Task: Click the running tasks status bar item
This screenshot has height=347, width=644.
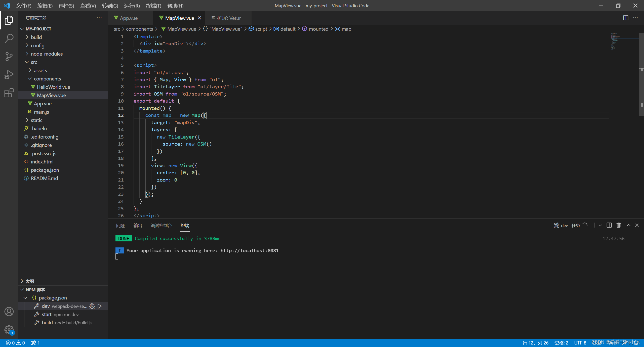Action: pos(35,343)
